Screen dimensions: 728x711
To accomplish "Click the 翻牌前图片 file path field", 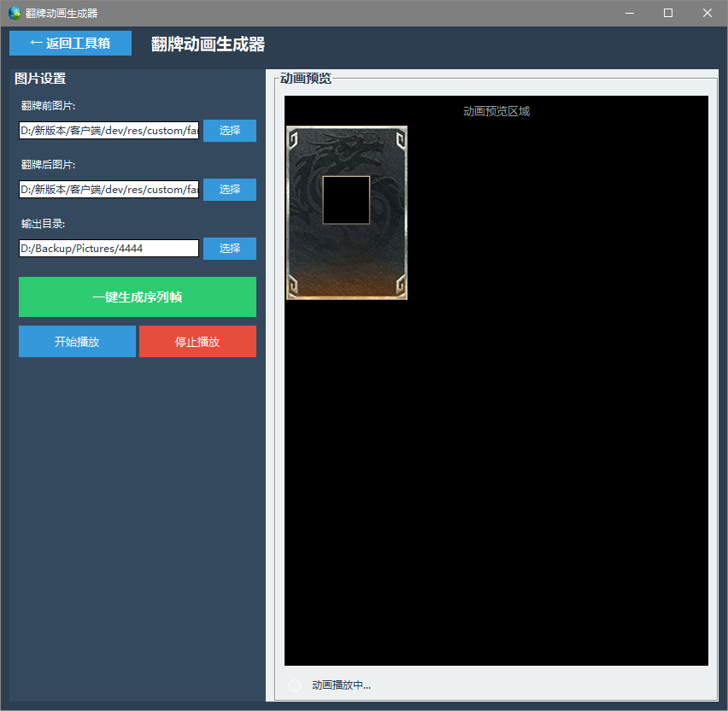I will (109, 131).
